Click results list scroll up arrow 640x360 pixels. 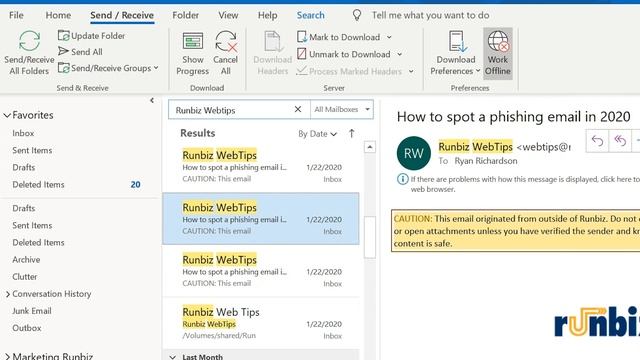[369, 147]
